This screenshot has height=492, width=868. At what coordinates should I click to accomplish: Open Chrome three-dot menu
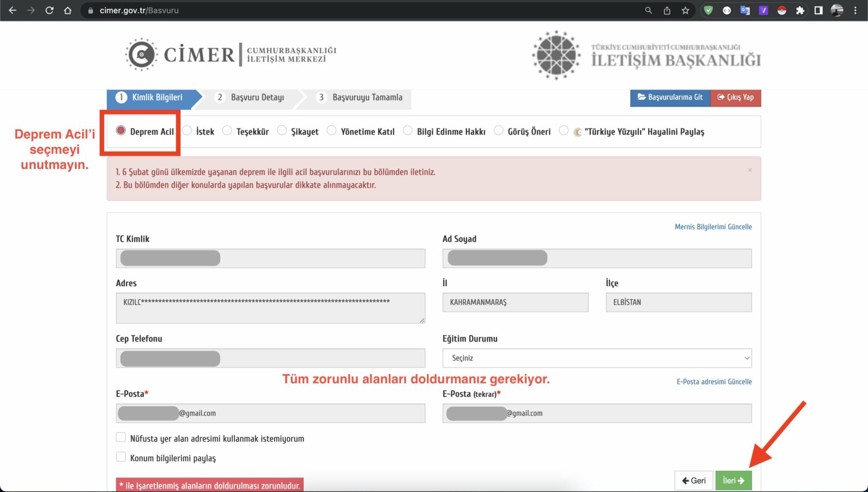856,10
